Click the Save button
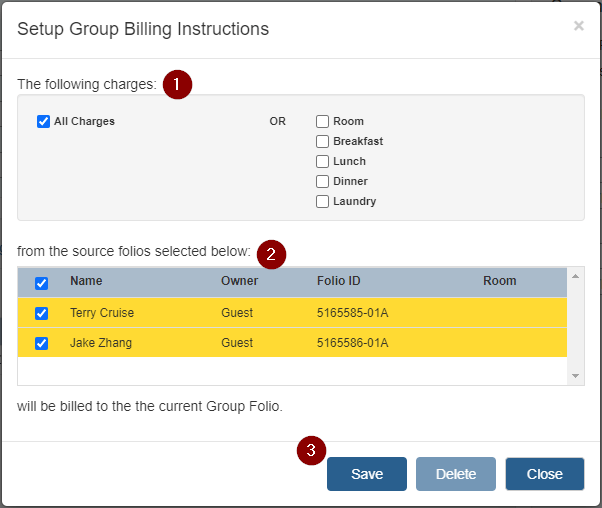Image resolution: width=602 pixels, height=508 pixels. click(366, 474)
